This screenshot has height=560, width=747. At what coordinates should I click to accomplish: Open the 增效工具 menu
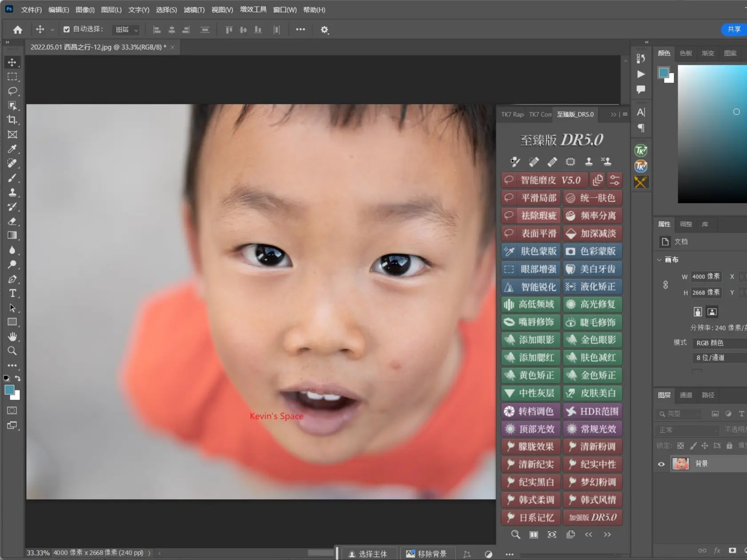[x=253, y=10]
